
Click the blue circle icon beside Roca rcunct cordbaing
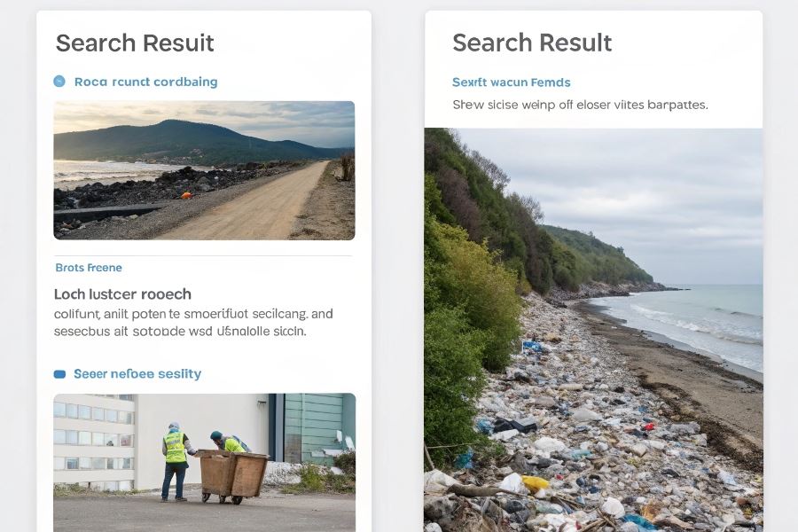pos(59,81)
